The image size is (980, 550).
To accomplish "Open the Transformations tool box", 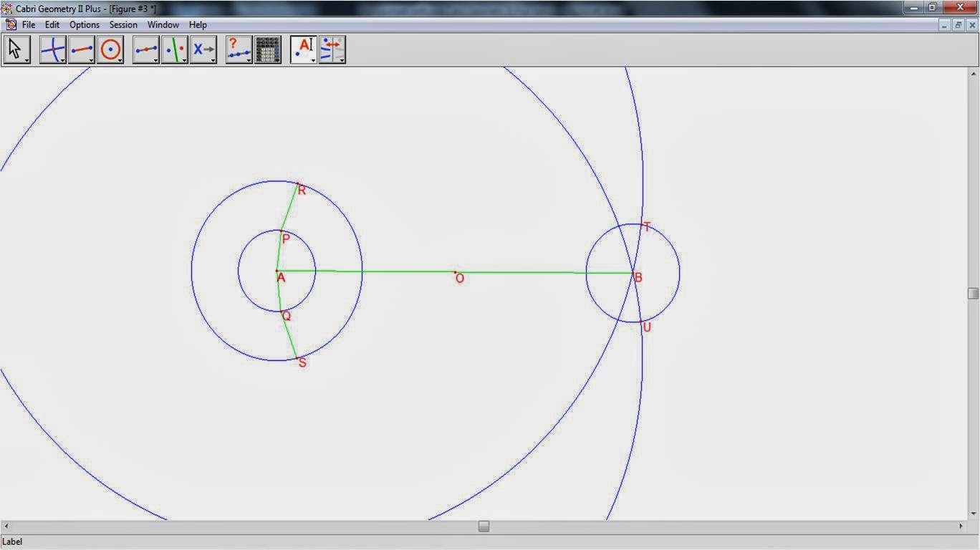I will 175,49.
